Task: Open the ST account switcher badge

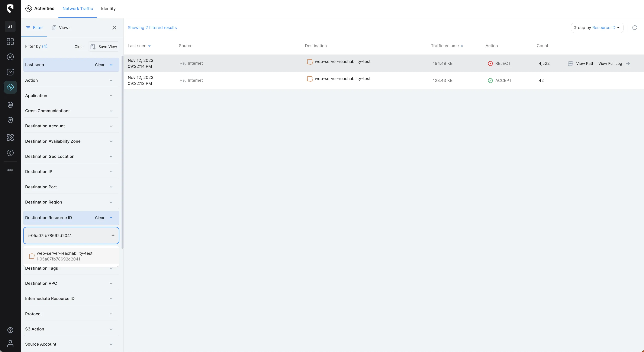Action: (x=10, y=26)
